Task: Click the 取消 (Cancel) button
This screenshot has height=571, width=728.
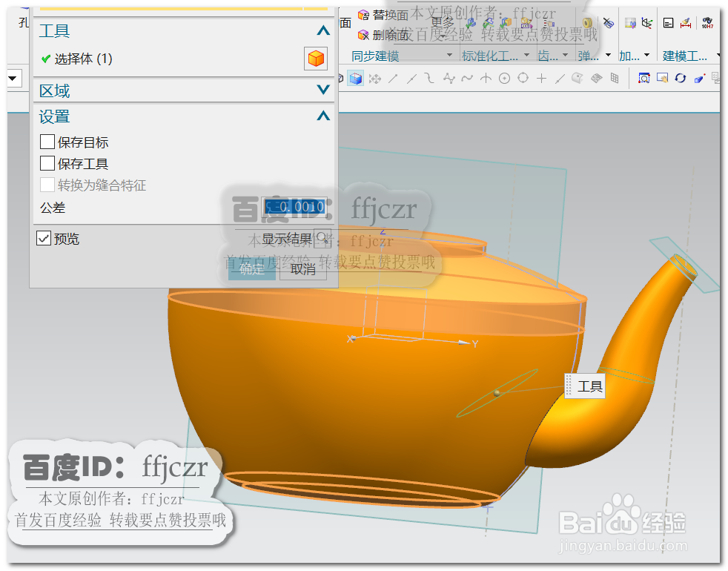Action: pyautogui.click(x=302, y=268)
